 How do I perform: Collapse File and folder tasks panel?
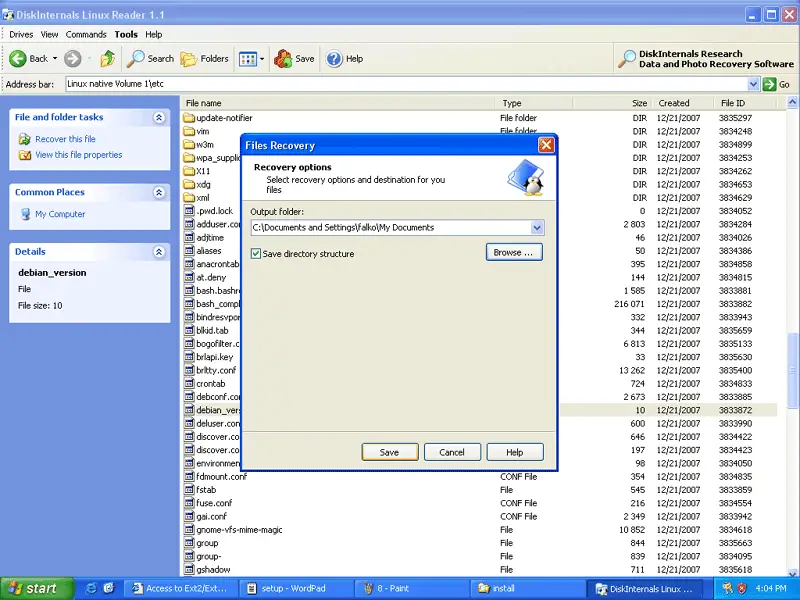click(158, 117)
